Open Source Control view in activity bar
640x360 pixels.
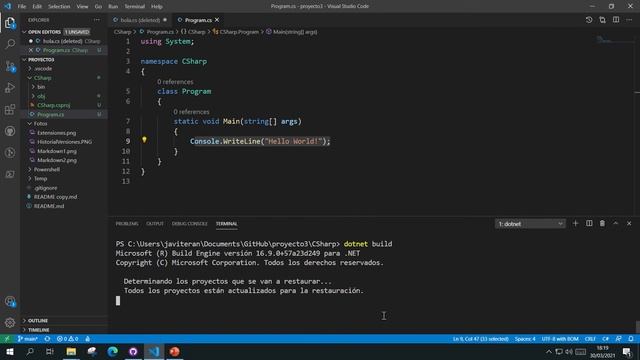point(10,66)
